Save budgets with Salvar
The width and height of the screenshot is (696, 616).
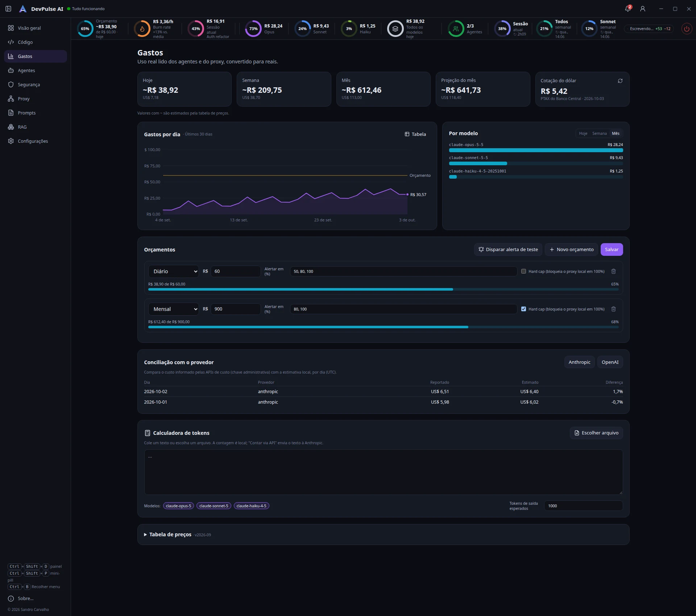[612, 249]
